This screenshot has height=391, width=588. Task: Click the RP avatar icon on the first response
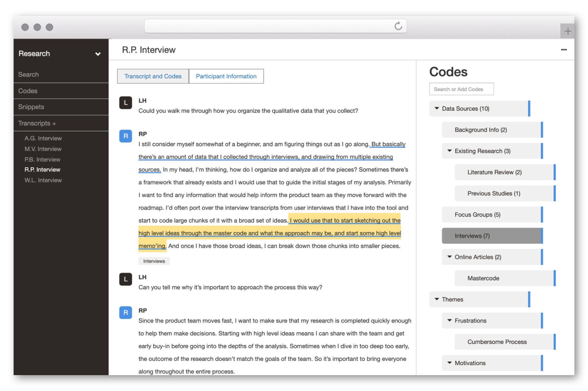pyautogui.click(x=125, y=136)
